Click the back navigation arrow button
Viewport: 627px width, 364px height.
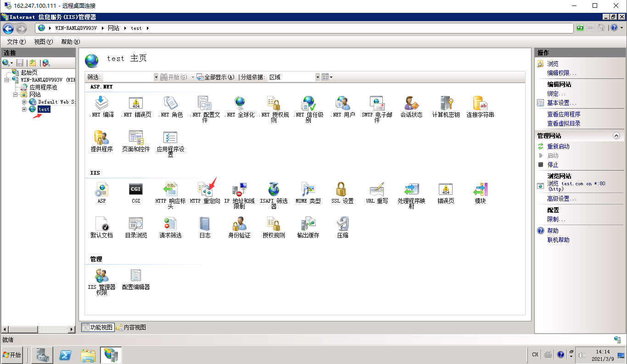8,28
